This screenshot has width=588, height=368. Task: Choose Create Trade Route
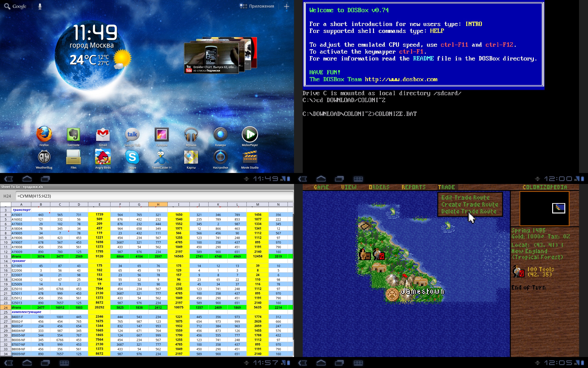[x=470, y=204]
